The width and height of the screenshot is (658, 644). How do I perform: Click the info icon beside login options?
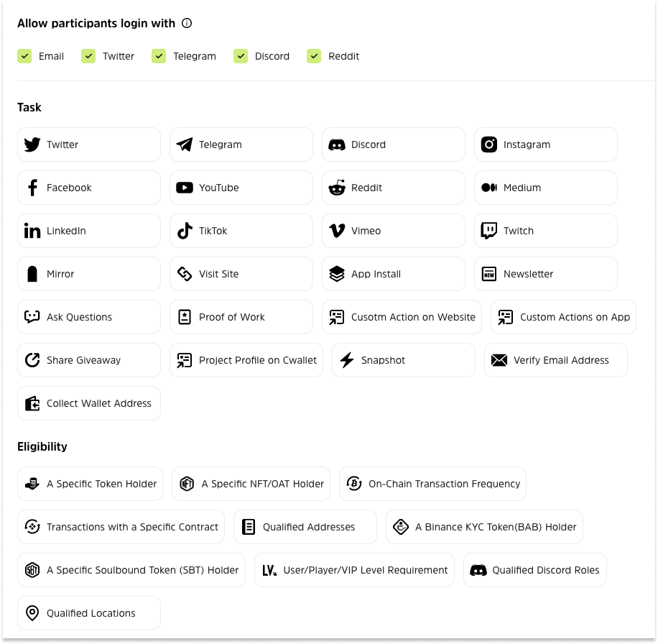click(187, 23)
